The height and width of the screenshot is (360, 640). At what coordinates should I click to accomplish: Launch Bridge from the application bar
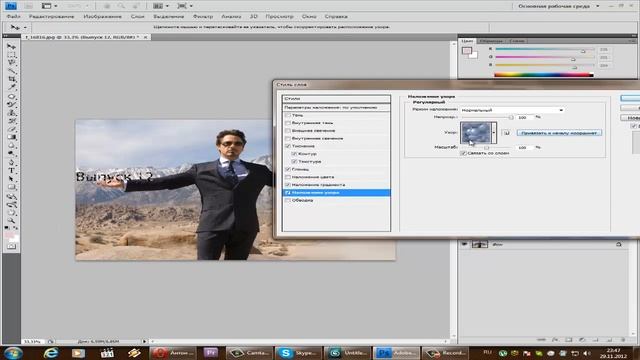(x=29, y=6)
